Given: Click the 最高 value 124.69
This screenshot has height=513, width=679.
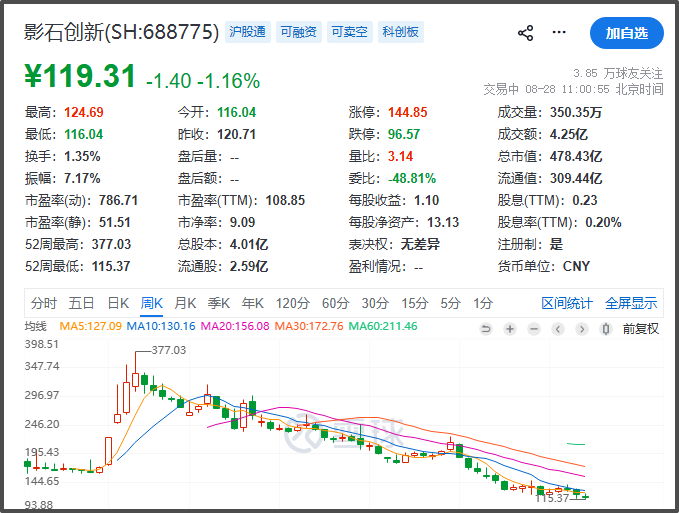Looking at the screenshot, I should (84, 113).
